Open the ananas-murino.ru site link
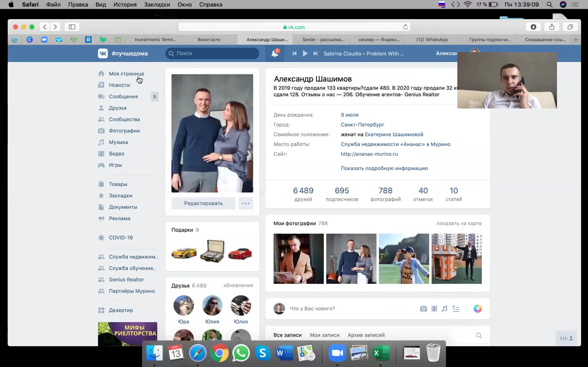Screen dimensions: 588x367 (x=369, y=154)
